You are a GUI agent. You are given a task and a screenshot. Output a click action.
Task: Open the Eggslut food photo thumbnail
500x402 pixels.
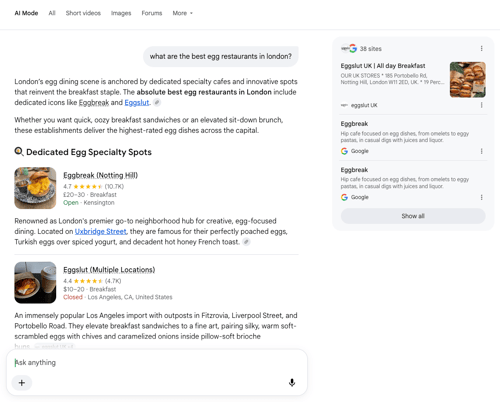pos(35,282)
